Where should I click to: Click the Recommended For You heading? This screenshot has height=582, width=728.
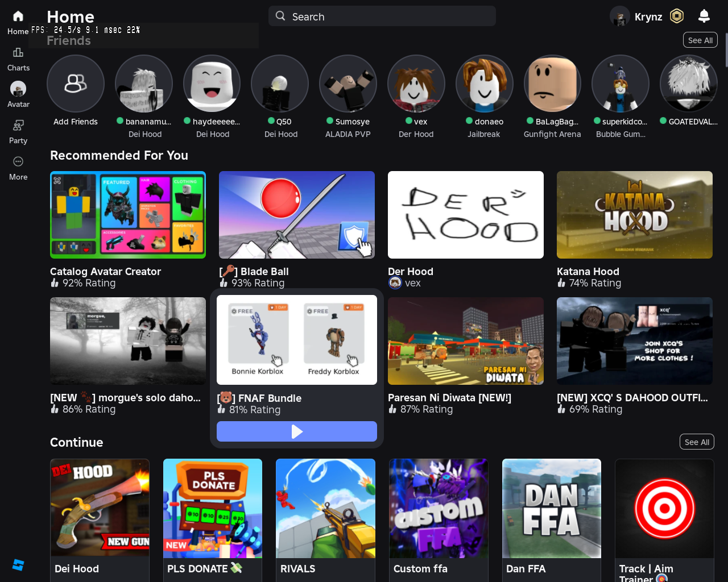tap(119, 155)
